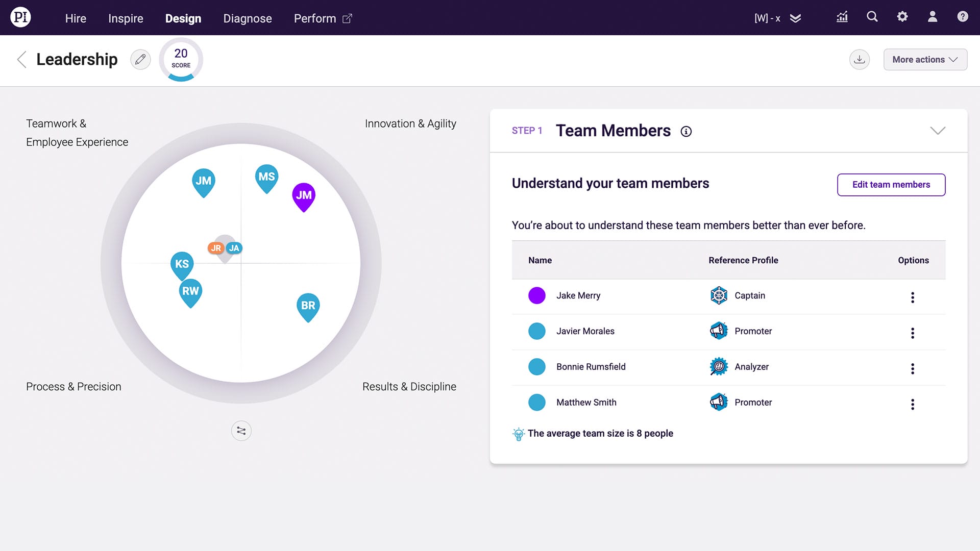The image size is (980, 551).
Task: Open the settings gear in the navbar
Action: pos(902,17)
